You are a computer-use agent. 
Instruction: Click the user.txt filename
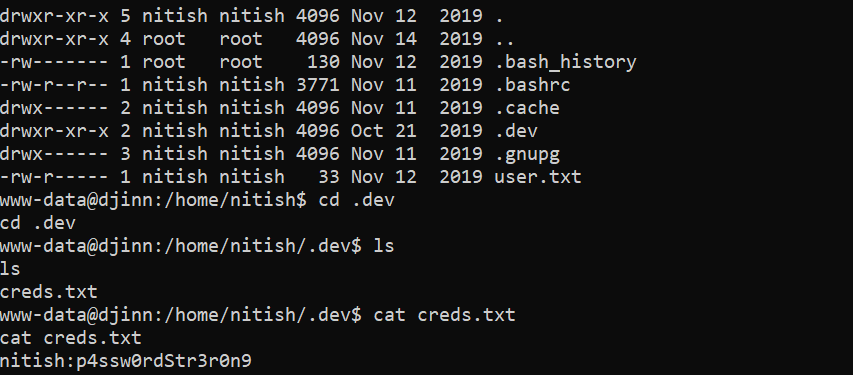(x=538, y=177)
